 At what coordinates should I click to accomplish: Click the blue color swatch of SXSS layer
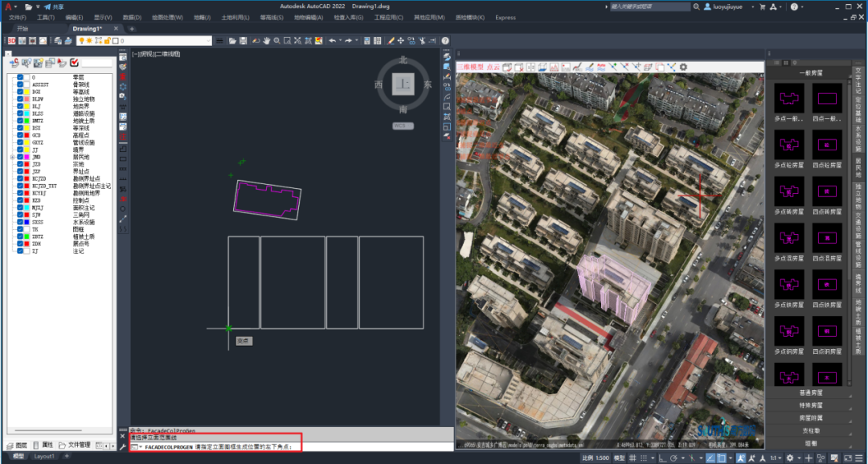coord(27,222)
